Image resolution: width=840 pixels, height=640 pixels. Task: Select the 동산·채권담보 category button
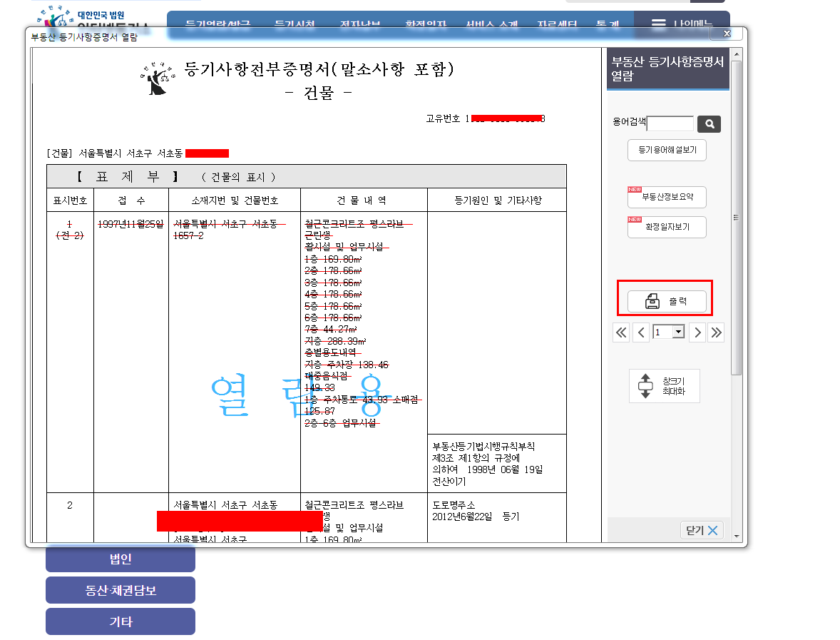[121, 590]
